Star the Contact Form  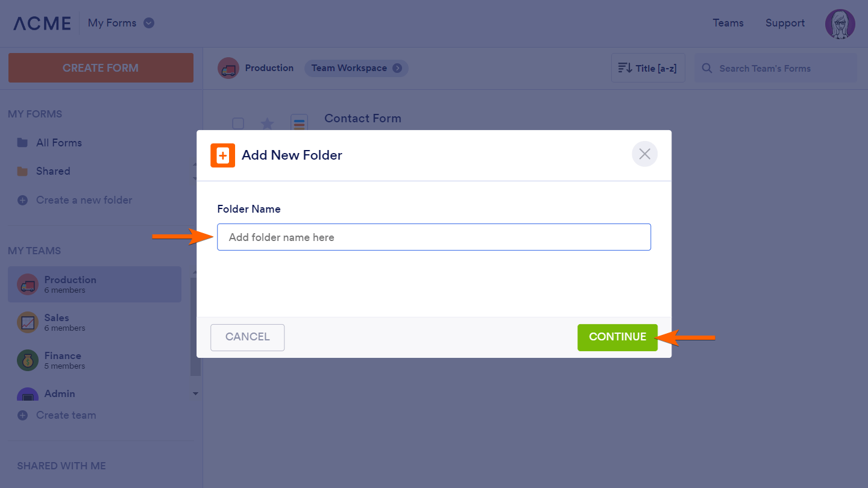pyautogui.click(x=267, y=124)
